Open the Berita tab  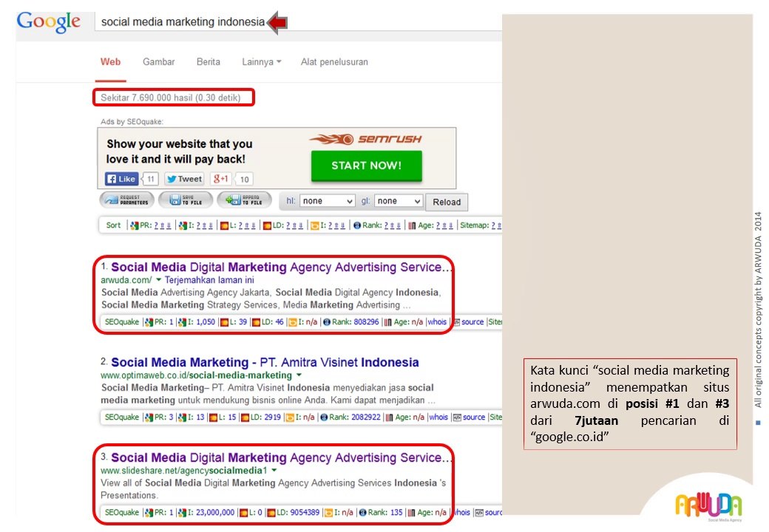pyautogui.click(x=208, y=62)
